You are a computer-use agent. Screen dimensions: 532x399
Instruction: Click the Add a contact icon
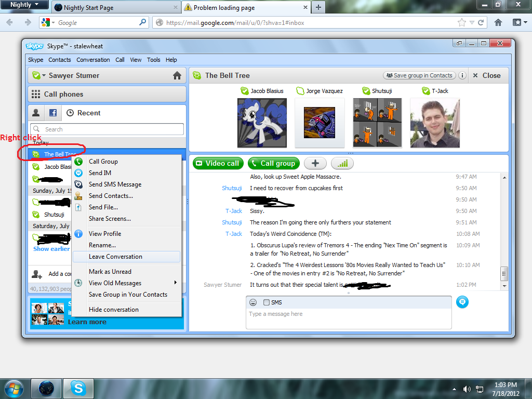(x=37, y=274)
